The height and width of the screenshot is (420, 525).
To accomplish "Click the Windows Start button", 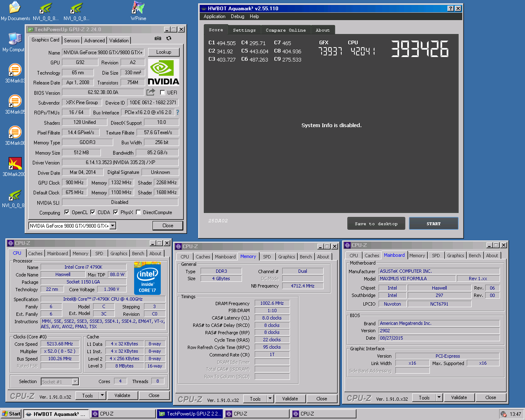I will point(11,414).
